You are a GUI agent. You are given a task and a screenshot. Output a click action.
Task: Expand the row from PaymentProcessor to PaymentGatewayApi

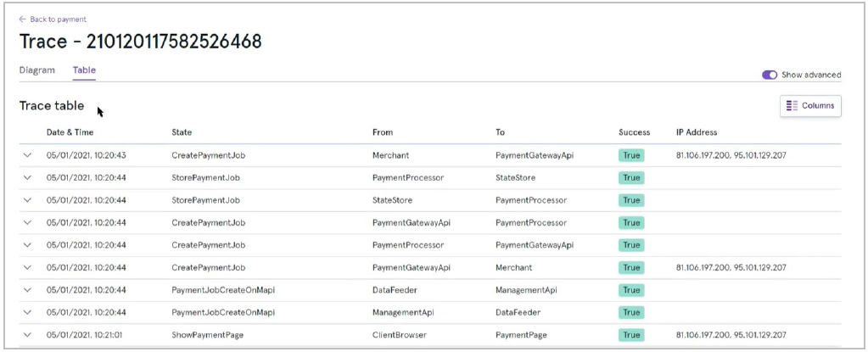[x=27, y=244]
